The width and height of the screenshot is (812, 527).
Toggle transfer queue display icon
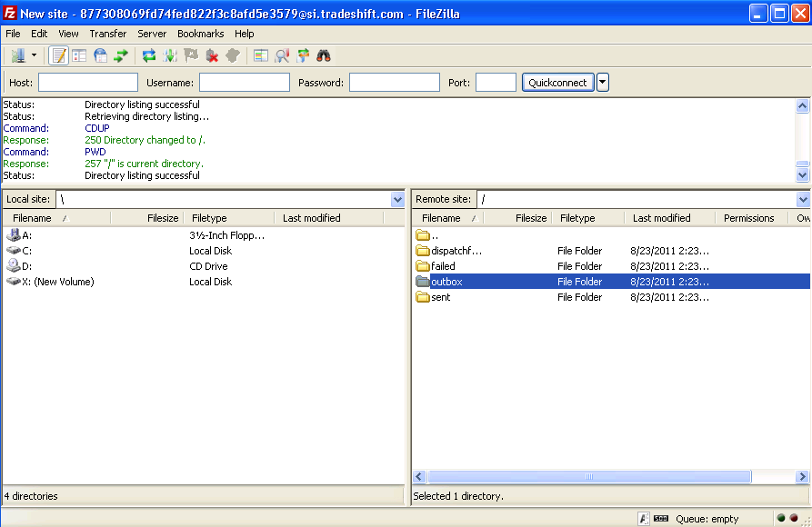[x=121, y=55]
